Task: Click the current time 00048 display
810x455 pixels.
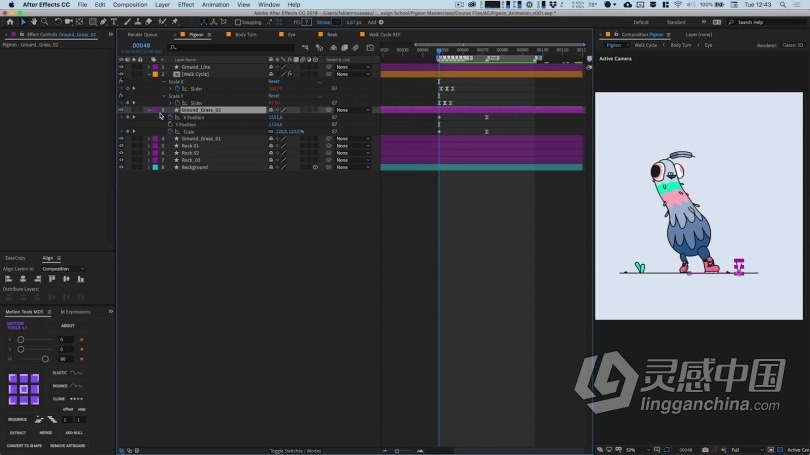Action: click(141, 45)
